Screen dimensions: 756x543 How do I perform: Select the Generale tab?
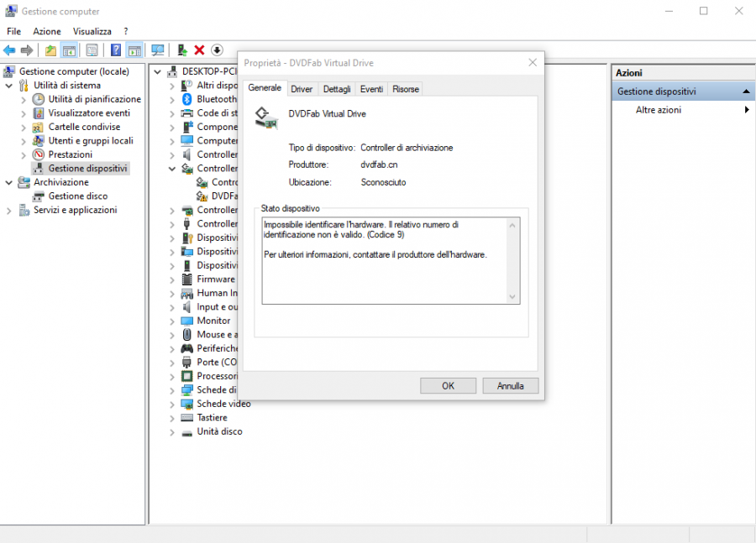265,87
